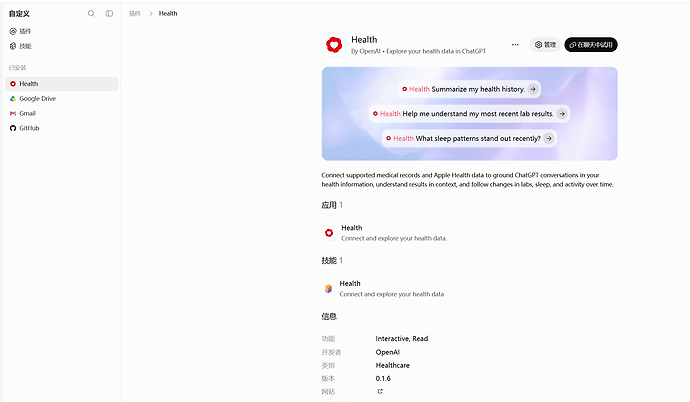Click the arrow next to 'Summarize my health history'

(533, 89)
